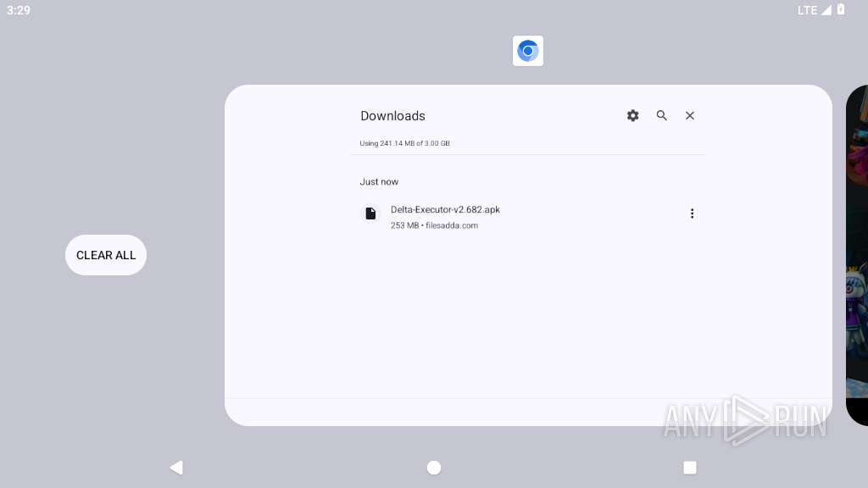The height and width of the screenshot is (488, 868).
Task: Tap the battery status icon
Action: [x=841, y=9]
